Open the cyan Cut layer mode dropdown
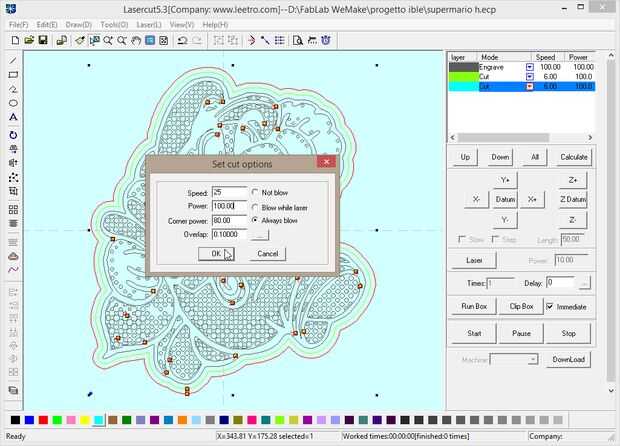This screenshot has width=620, height=446. (530, 87)
